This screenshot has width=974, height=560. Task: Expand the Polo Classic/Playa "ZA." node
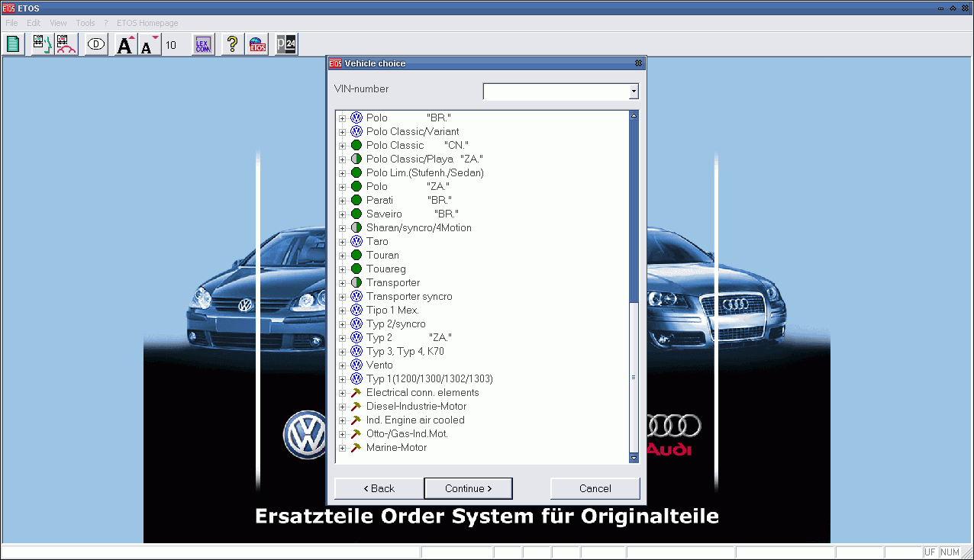pyautogui.click(x=342, y=159)
